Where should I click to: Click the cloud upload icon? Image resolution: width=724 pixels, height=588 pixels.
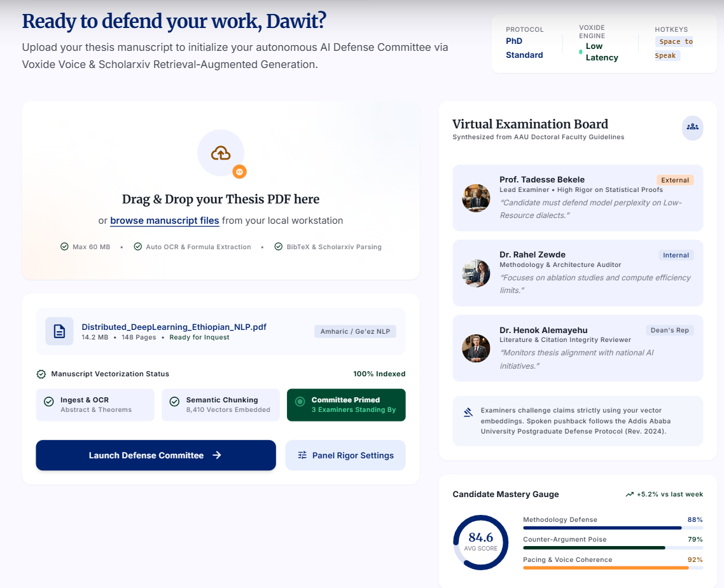[221, 153]
